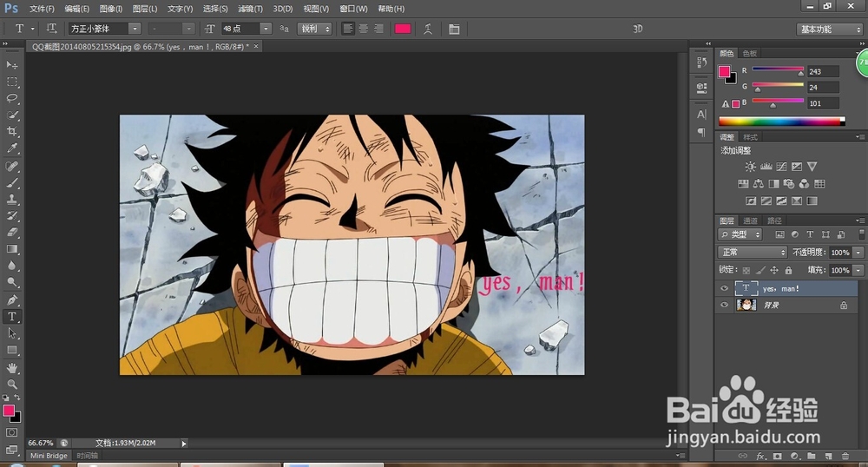Select the Horizontal Type tool in toolbox
This screenshot has width=868, height=467.
pos(11,317)
